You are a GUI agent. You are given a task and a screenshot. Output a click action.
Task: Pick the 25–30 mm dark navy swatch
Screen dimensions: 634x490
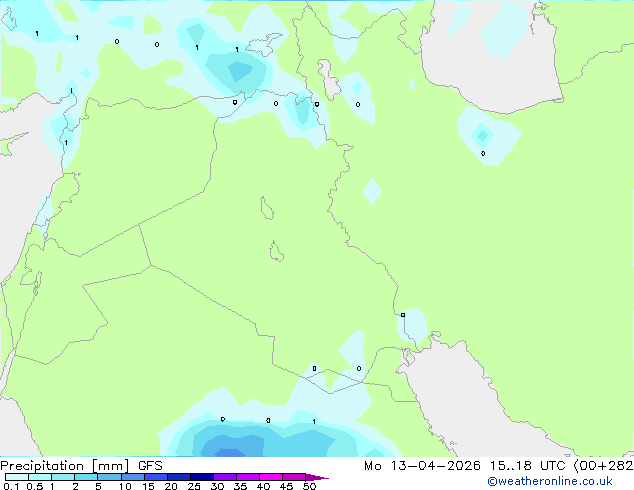(x=202, y=477)
